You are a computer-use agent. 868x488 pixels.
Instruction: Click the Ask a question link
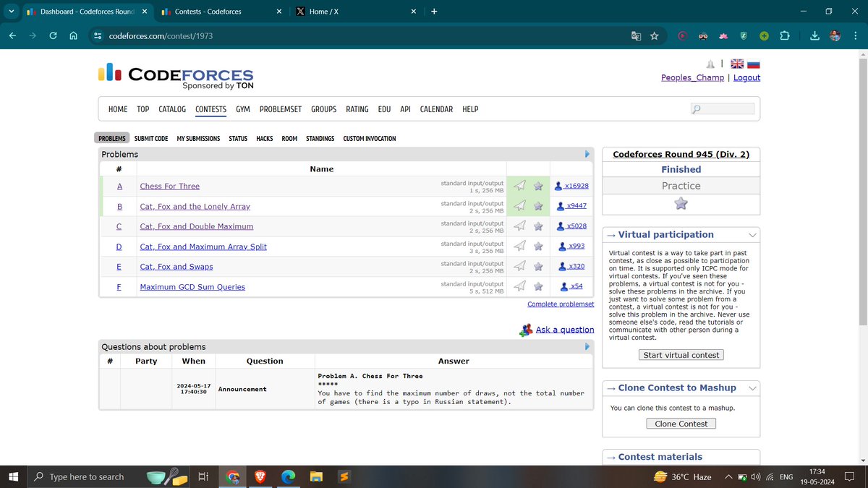pyautogui.click(x=565, y=330)
